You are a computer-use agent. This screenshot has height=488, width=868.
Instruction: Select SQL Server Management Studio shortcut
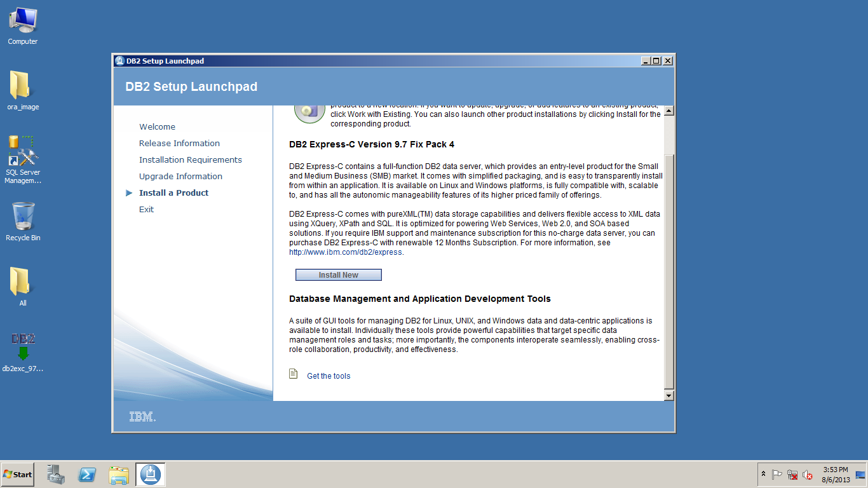pos(23,159)
